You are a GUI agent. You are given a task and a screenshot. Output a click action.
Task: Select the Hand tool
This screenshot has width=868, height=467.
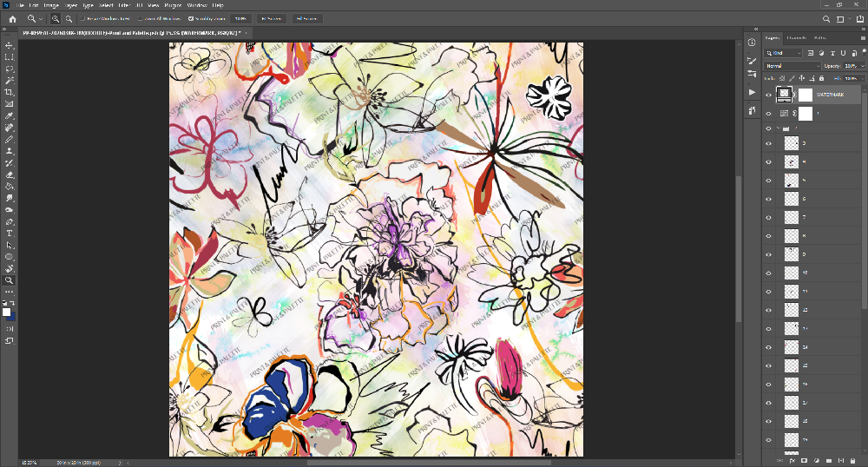9,269
